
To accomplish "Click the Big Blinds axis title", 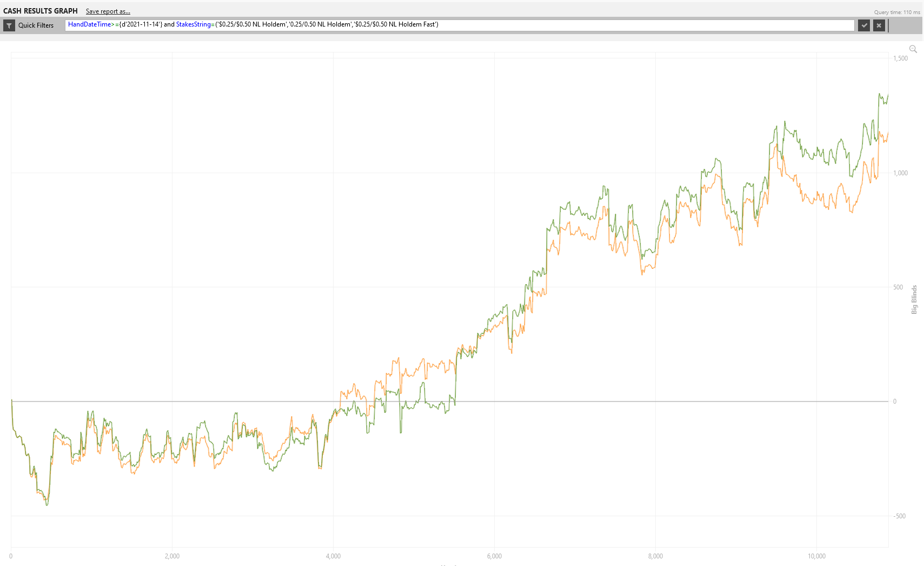I will [914, 299].
